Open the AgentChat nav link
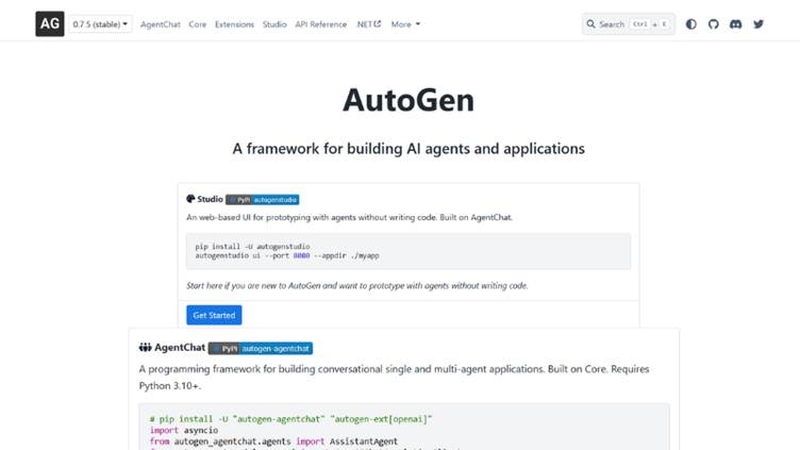Screen dimensions: 800x450 160,24
